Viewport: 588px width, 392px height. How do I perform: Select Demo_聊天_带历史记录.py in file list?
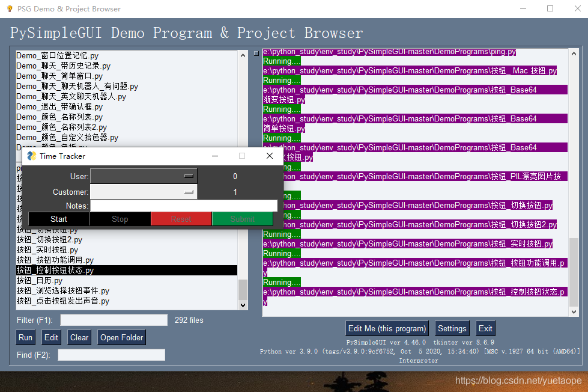click(x=127, y=66)
